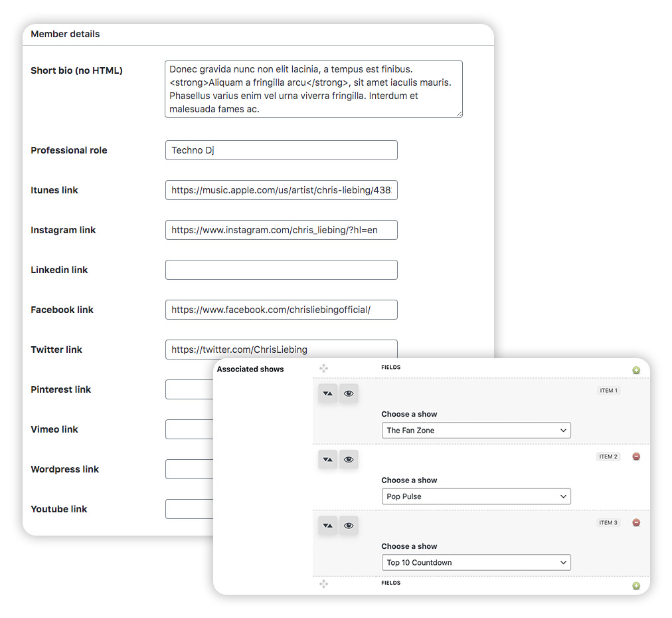The width and height of the screenshot is (672, 618).
Task: Click the reorder arrows on Item 3
Action: [x=327, y=526]
